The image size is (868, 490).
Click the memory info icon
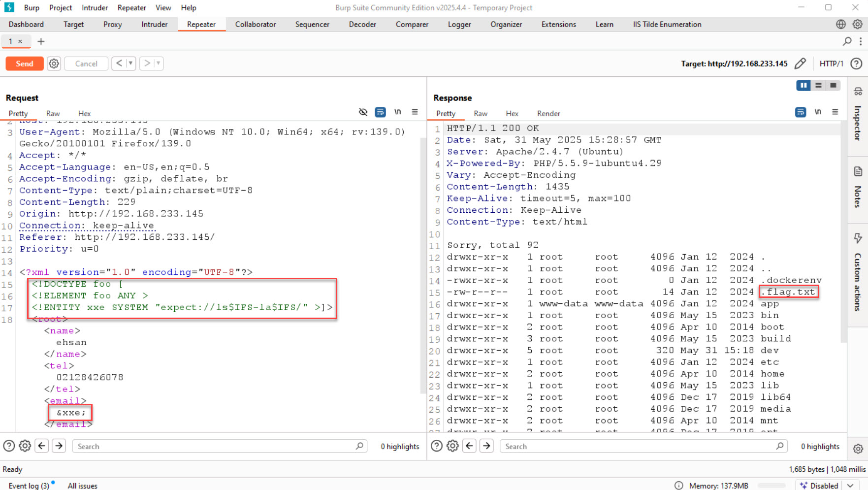[678, 486]
